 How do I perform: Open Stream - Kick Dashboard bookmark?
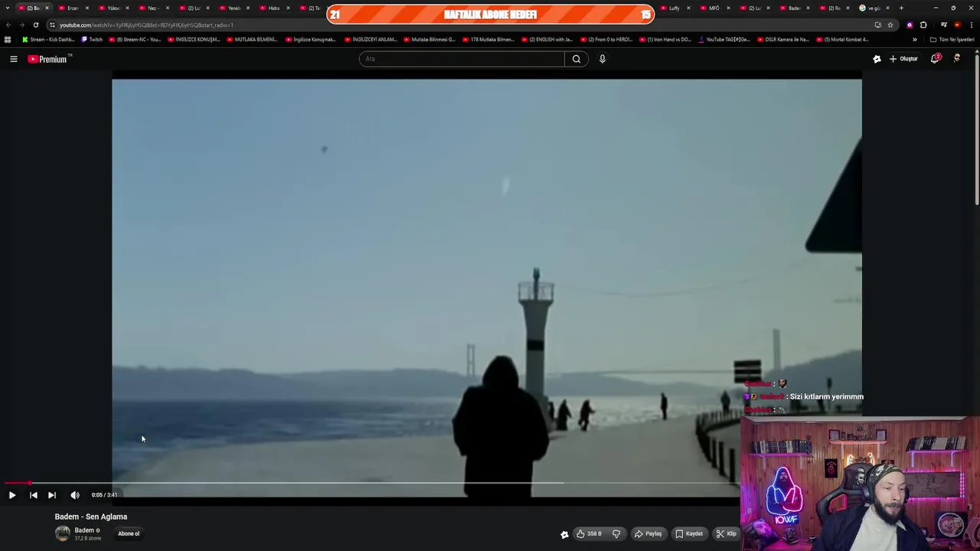[48, 39]
